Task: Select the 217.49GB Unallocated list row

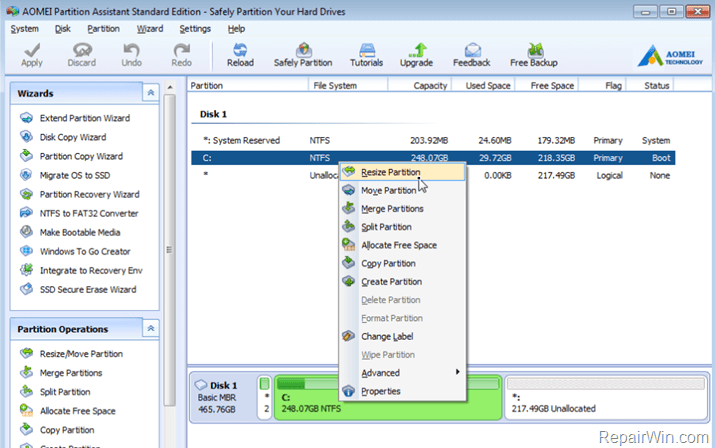Action: (433, 176)
